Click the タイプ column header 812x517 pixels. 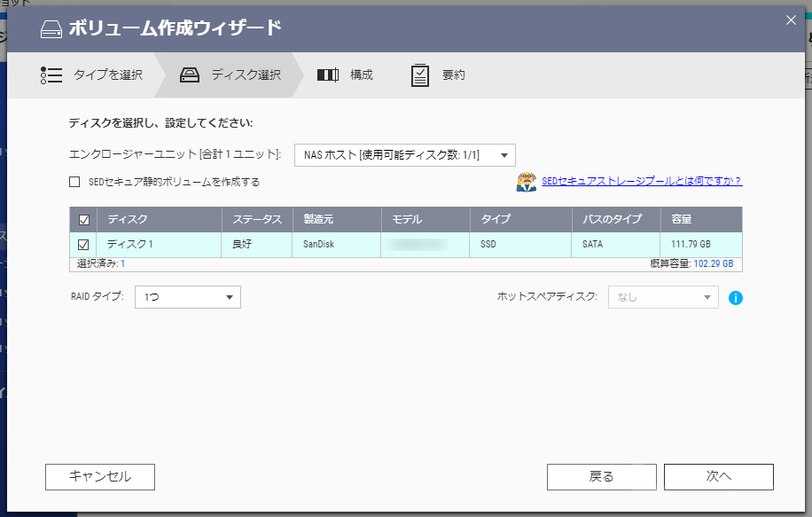point(521,220)
